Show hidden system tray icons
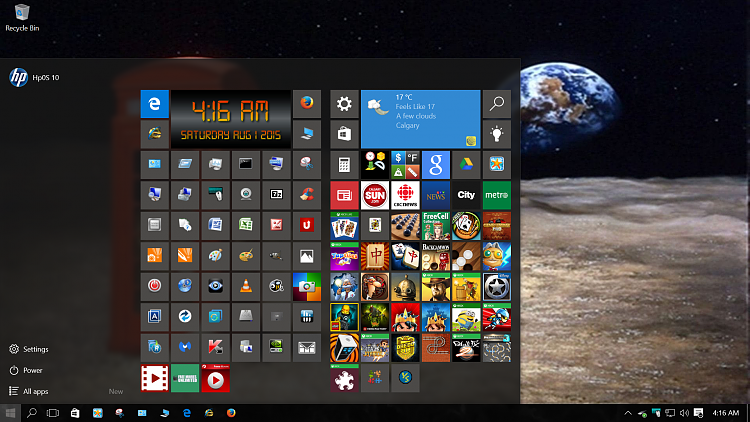Image resolution: width=750 pixels, height=422 pixels. pos(628,413)
